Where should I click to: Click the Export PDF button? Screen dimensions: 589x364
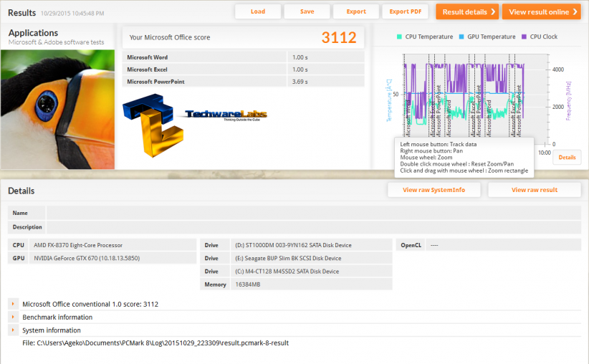[x=406, y=11]
